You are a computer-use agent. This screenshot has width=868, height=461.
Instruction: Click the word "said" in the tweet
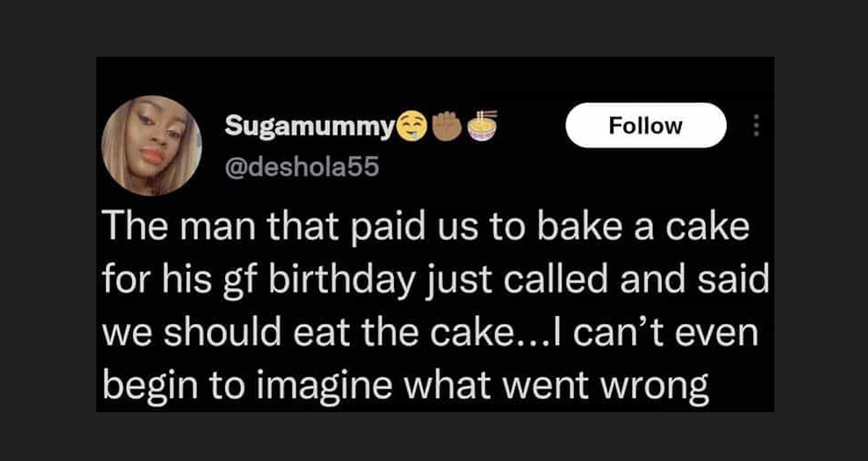coord(733,280)
